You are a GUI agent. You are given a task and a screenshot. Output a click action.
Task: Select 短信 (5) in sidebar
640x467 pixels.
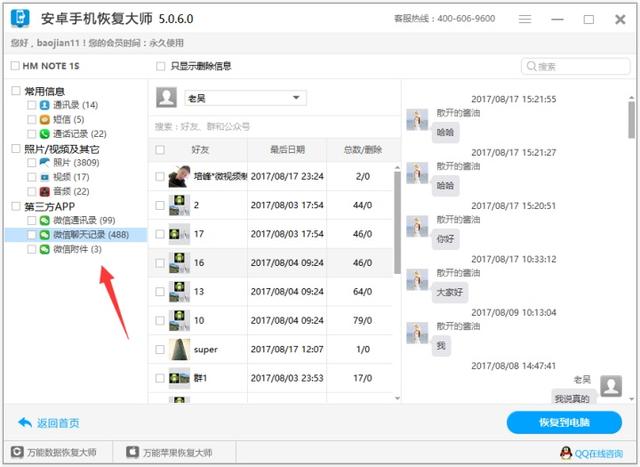pos(69,120)
